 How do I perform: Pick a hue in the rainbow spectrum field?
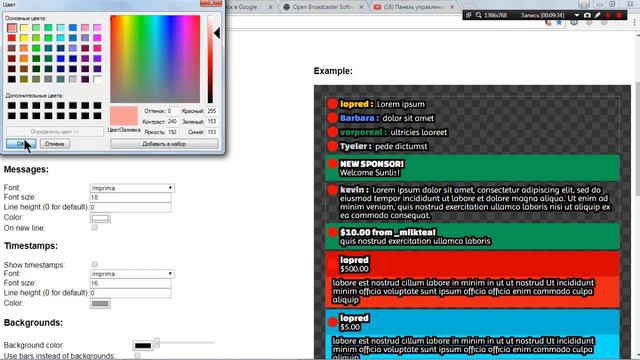point(155,59)
